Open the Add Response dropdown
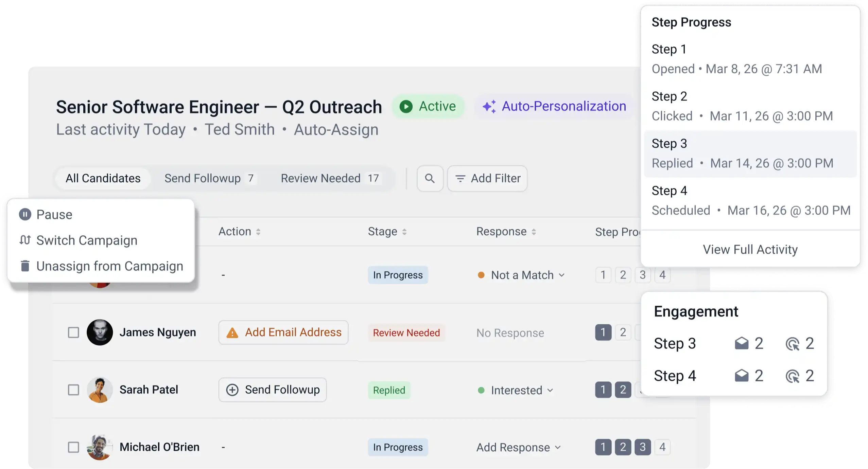 pyautogui.click(x=519, y=447)
